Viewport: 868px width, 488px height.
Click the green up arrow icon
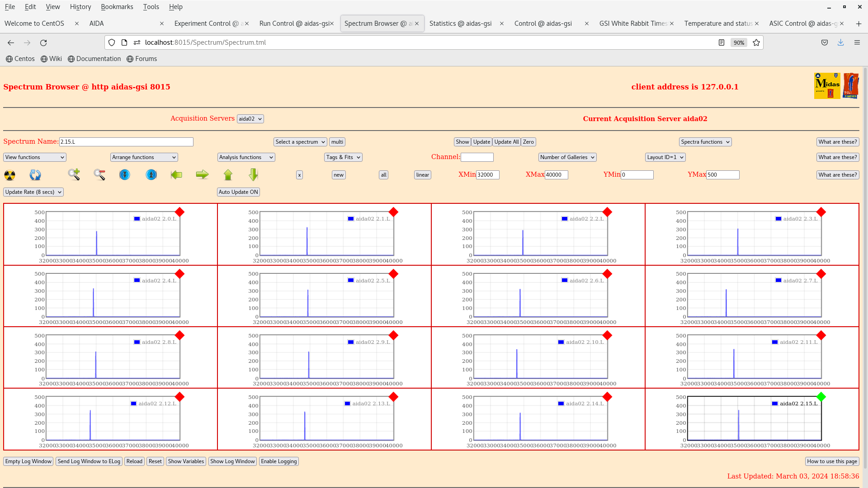(x=228, y=174)
